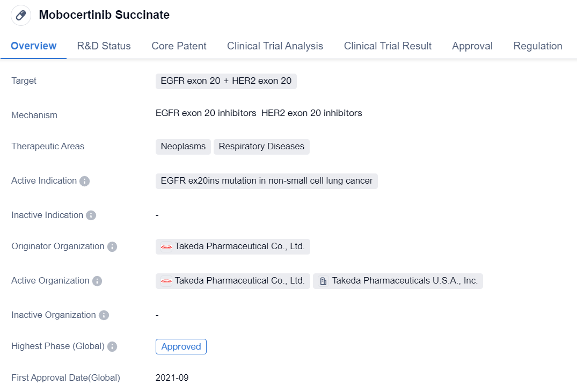Click info icon beside Originator Organization

click(112, 246)
